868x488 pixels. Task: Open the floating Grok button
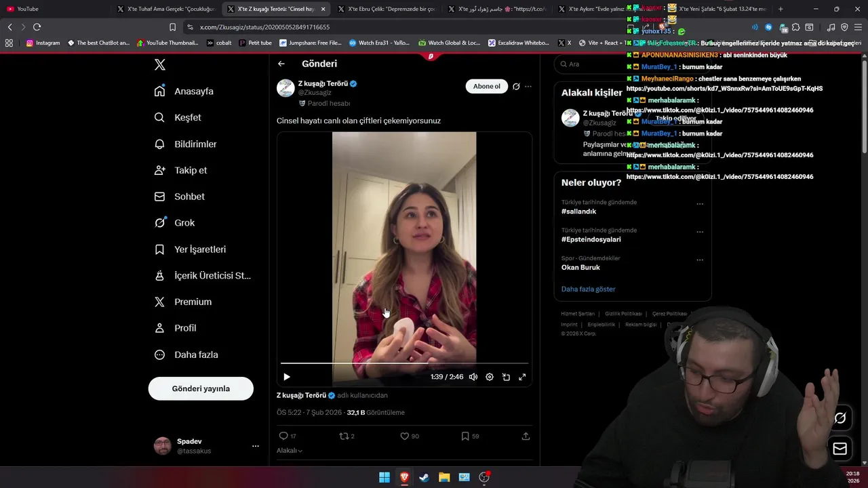tap(840, 418)
